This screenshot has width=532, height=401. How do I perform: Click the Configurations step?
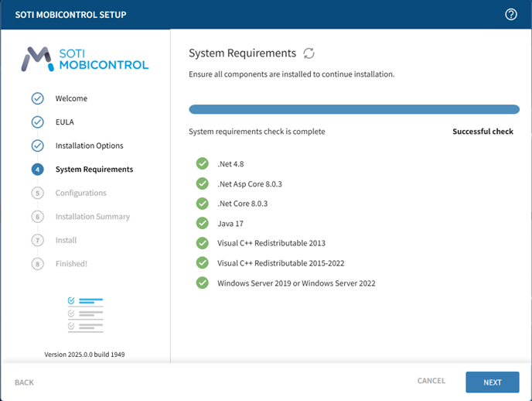point(80,193)
